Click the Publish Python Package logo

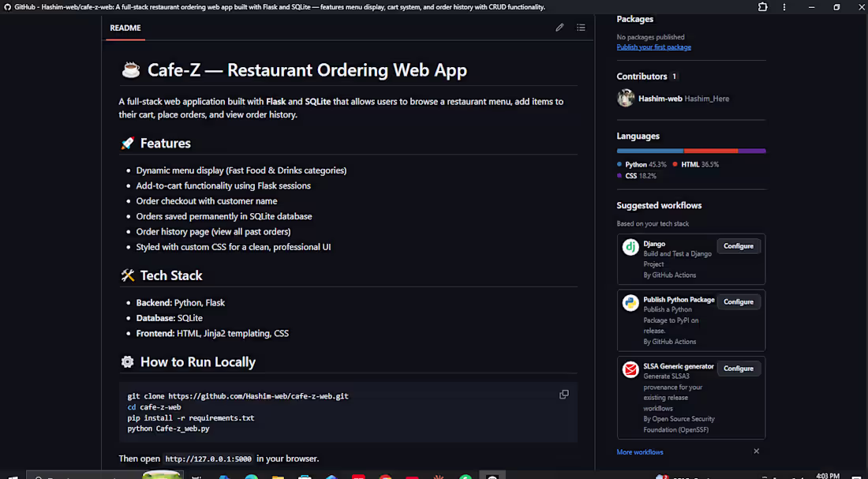tap(630, 303)
